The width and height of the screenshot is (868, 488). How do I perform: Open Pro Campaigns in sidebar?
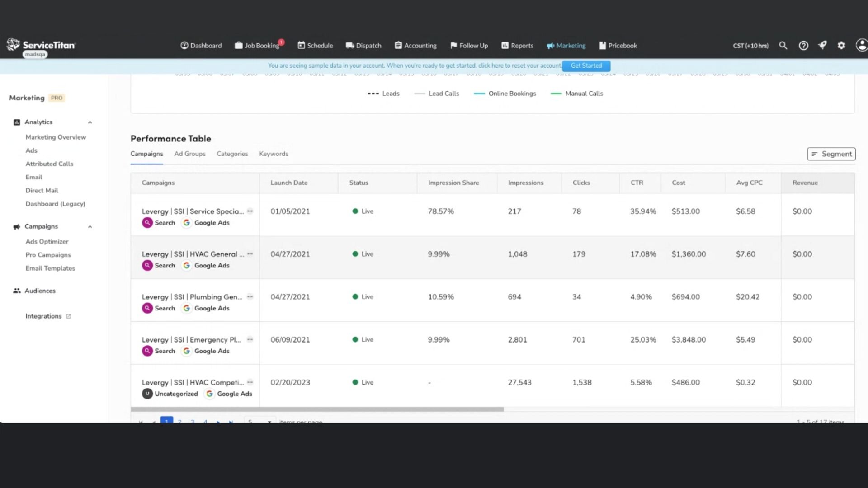point(48,255)
